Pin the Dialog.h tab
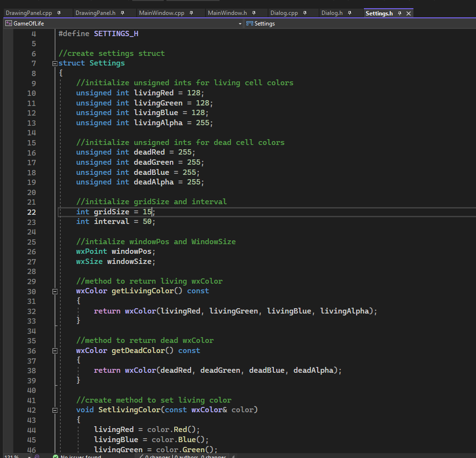The image size is (476, 458). pos(349,13)
